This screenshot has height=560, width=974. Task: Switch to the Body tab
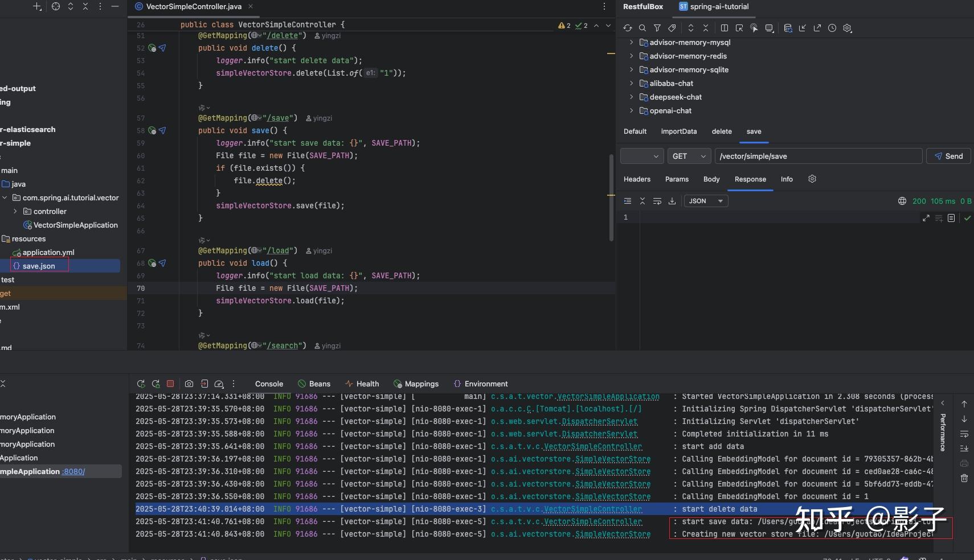tap(711, 179)
